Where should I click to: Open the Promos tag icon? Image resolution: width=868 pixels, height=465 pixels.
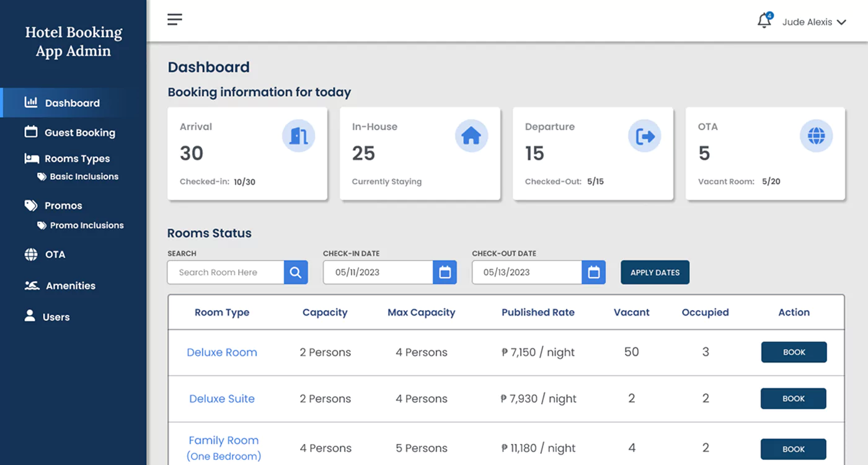30,205
